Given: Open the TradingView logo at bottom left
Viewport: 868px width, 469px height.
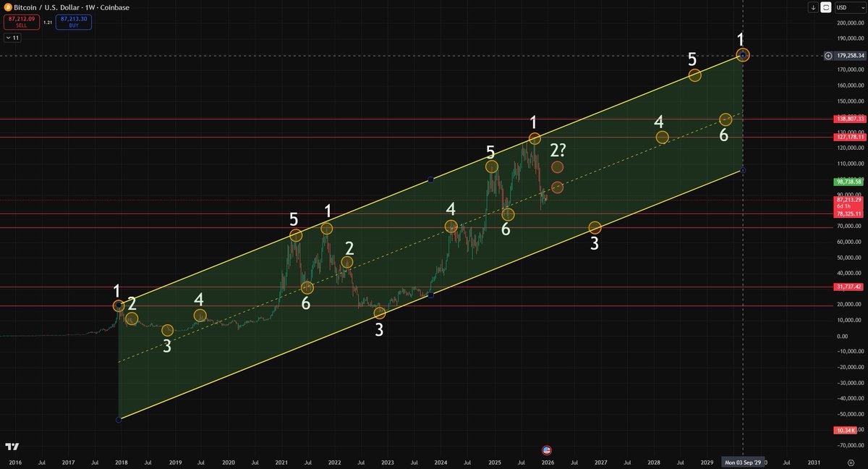Looking at the screenshot, I should pos(11,447).
